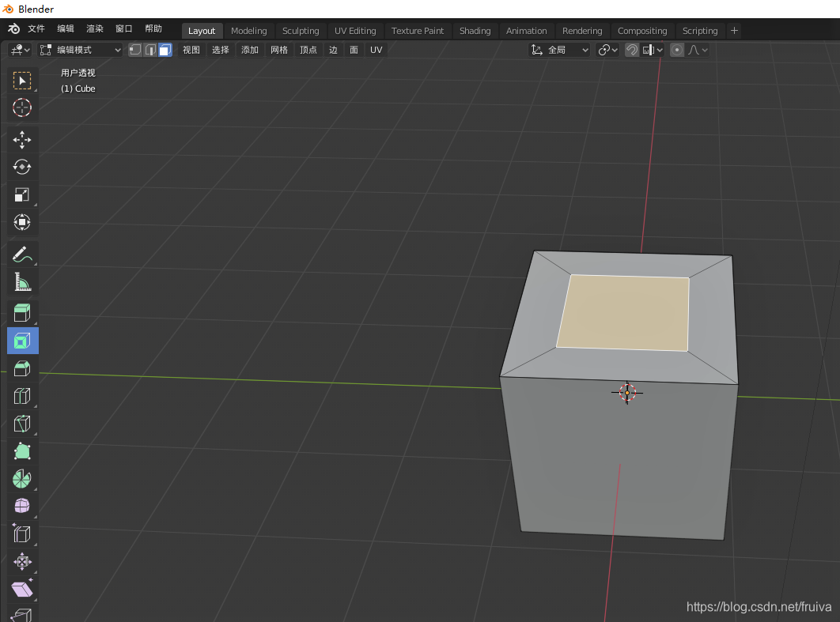Image resolution: width=840 pixels, height=622 pixels.
Task: Choose the Transform tool
Action: click(x=22, y=222)
